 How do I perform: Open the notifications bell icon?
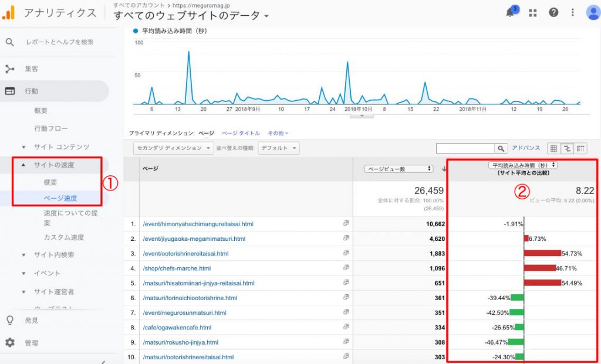pos(511,13)
